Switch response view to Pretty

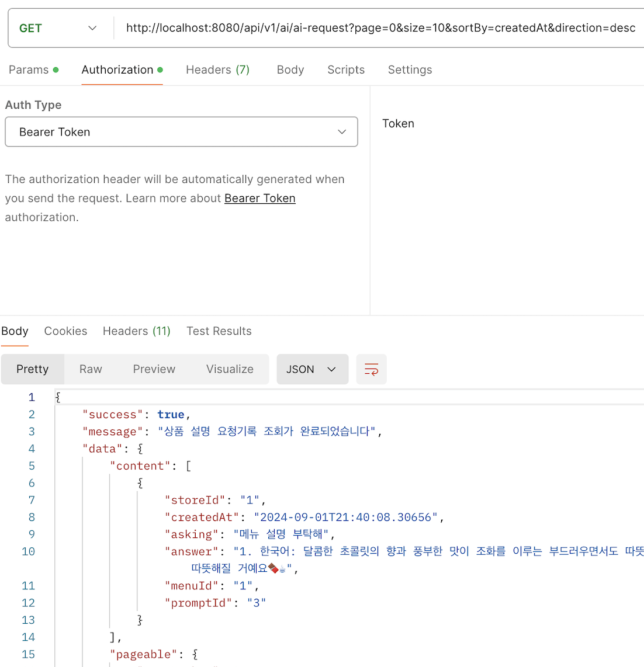click(33, 369)
